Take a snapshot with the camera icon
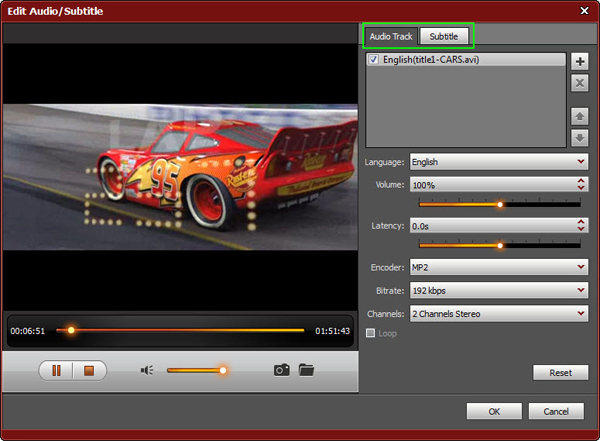 pyautogui.click(x=282, y=370)
